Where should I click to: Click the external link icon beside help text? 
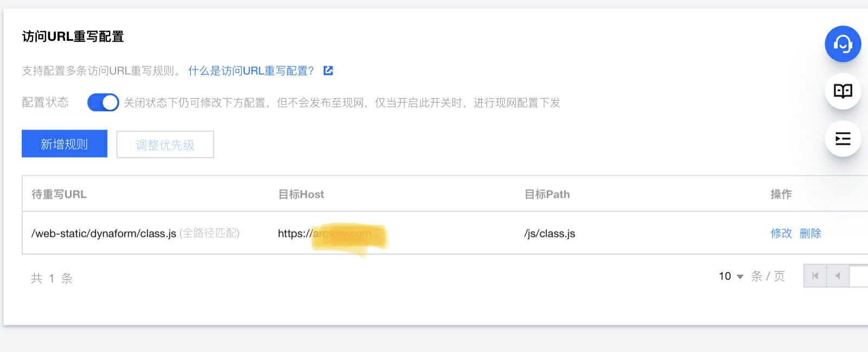(328, 71)
